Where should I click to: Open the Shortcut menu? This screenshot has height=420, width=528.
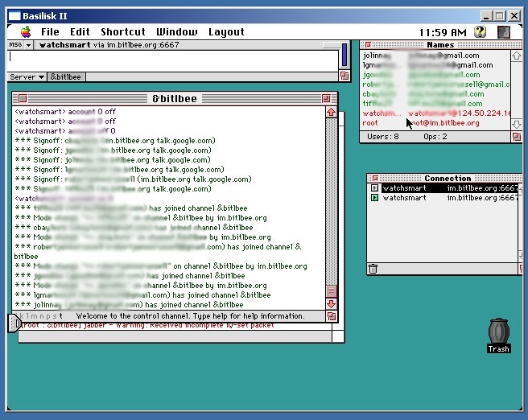[x=123, y=32]
